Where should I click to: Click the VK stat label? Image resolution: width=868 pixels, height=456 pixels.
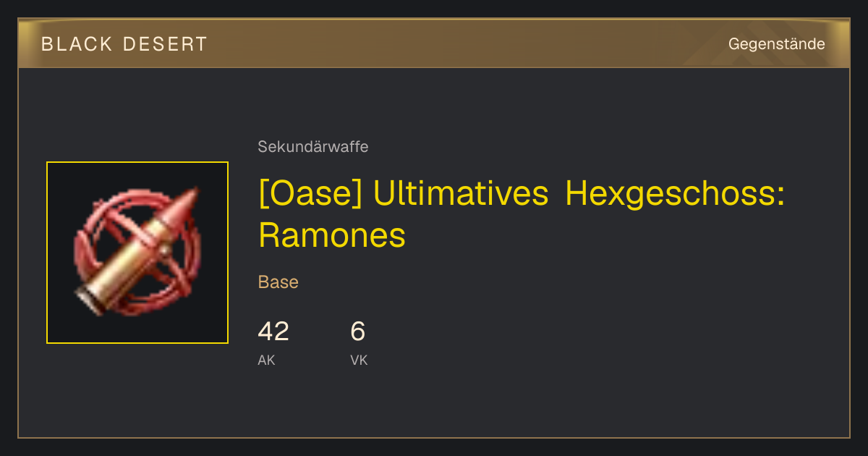coord(359,360)
